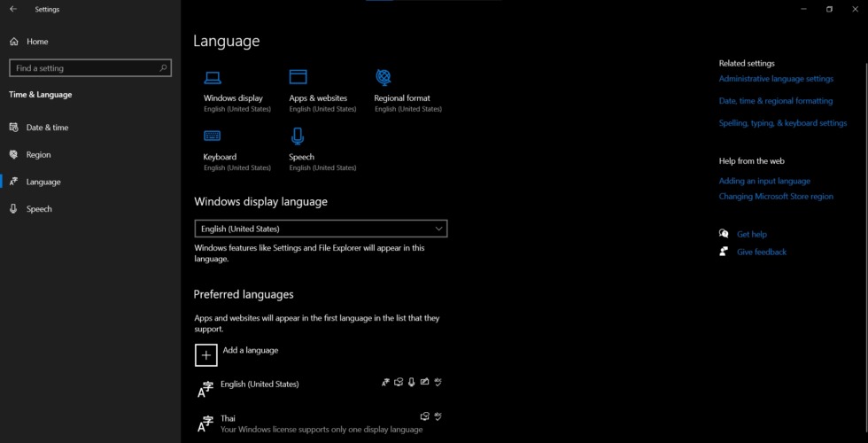Click the Speech tile microphone icon
This screenshot has width=868, height=443.
[x=298, y=136]
